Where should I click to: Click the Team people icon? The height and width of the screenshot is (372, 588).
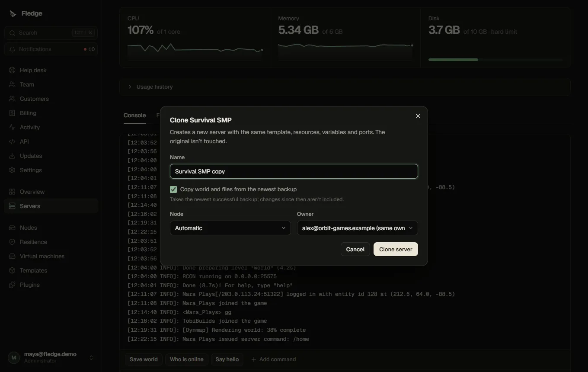[x=12, y=84]
